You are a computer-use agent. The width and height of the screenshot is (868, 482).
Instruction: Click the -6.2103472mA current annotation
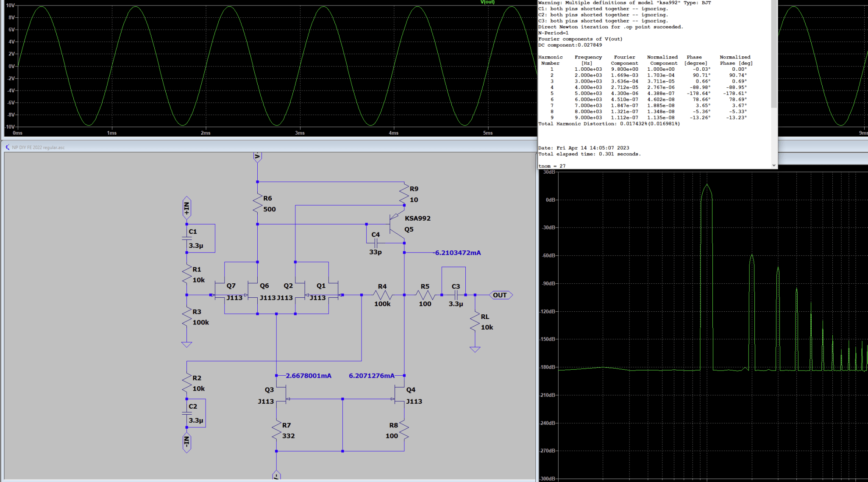tap(457, 253)
